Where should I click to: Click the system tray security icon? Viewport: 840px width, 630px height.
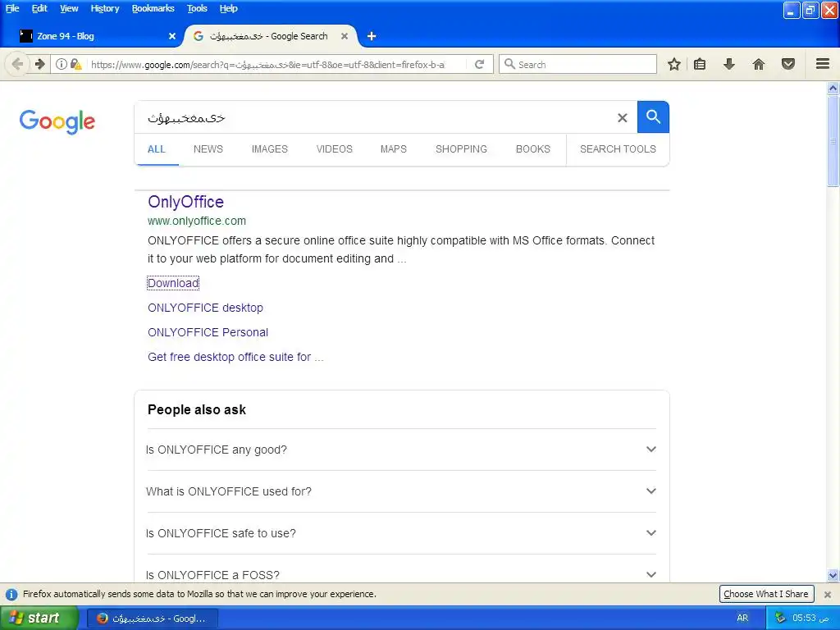pos(780,618)
